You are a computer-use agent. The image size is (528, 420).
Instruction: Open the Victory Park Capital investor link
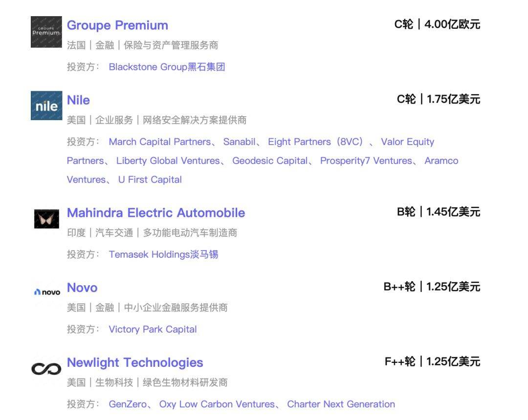(153, 330)
